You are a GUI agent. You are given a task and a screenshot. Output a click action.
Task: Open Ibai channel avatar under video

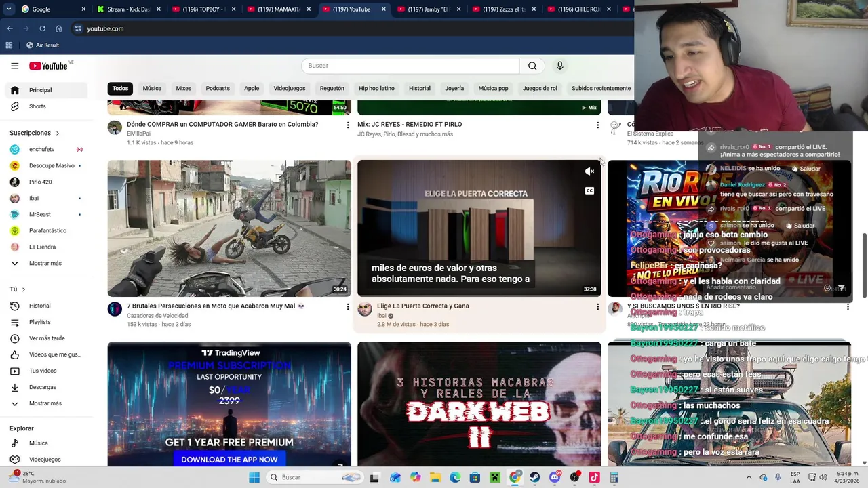[365, 309]
